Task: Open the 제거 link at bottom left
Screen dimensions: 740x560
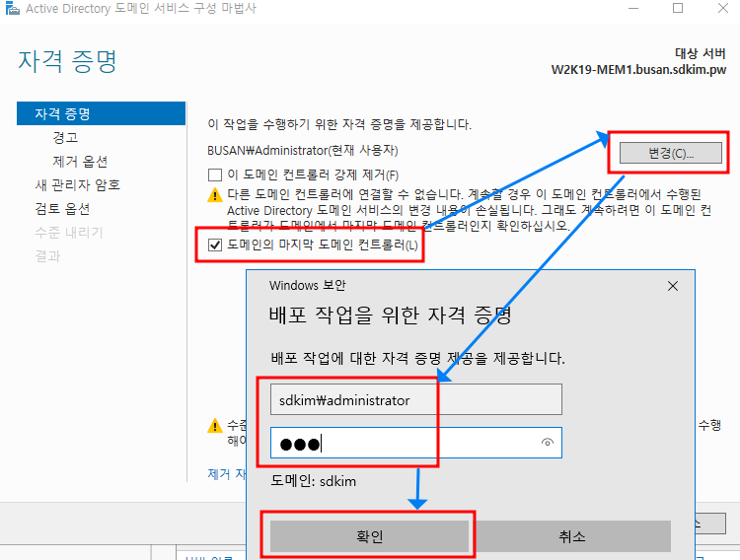Action: tap(227, 474)
